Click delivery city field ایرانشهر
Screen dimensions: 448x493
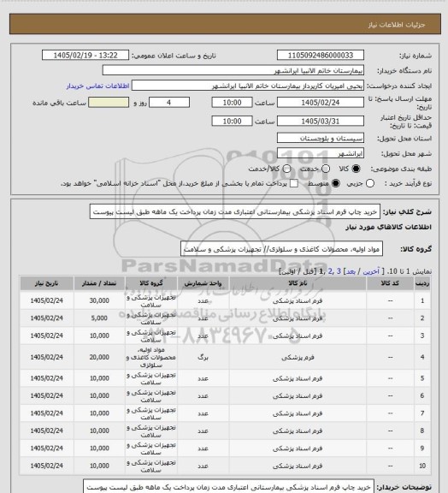tap(321, 153)
